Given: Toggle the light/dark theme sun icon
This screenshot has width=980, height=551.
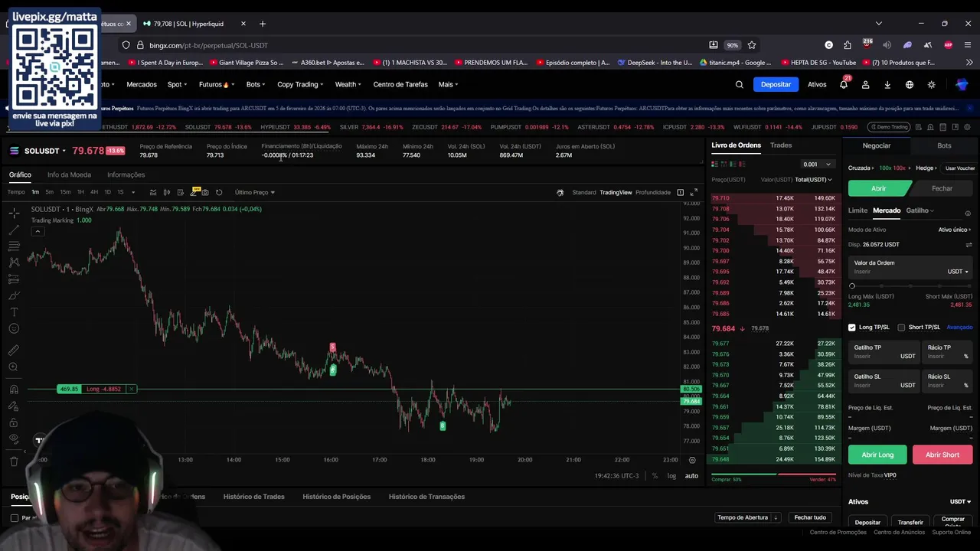Looking at the screenshot, I should (932, 85).
